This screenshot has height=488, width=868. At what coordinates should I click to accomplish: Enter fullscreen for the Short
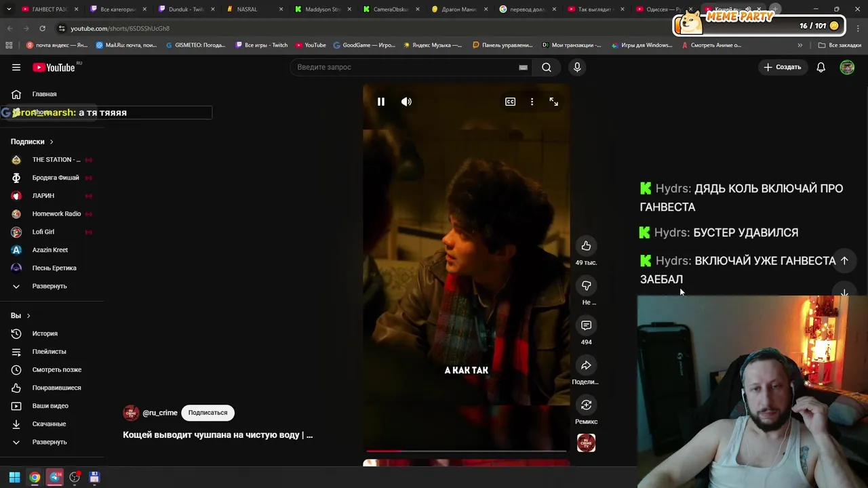coord(553,102)
